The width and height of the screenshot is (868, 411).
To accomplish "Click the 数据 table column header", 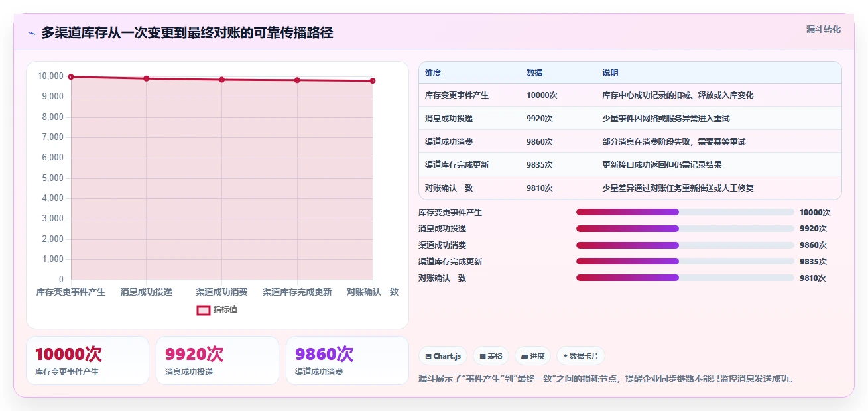I will (x=534, y=73).
